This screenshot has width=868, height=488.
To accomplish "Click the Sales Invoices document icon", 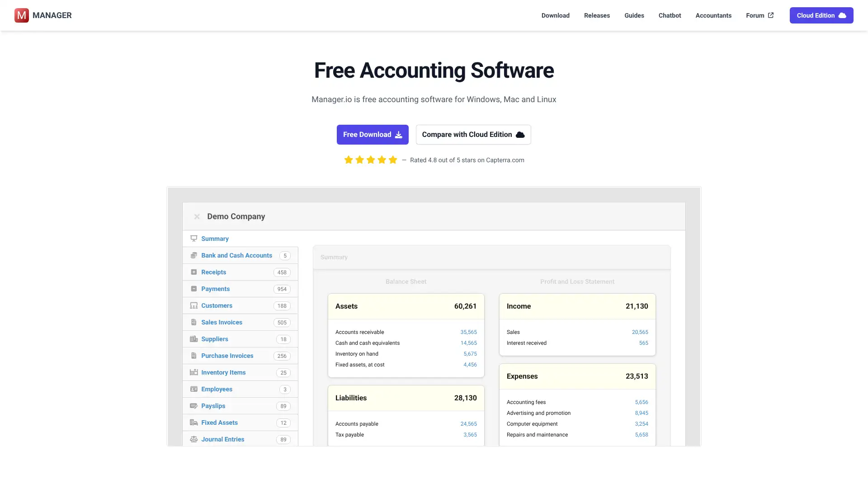I will click(x=193, y=322).
